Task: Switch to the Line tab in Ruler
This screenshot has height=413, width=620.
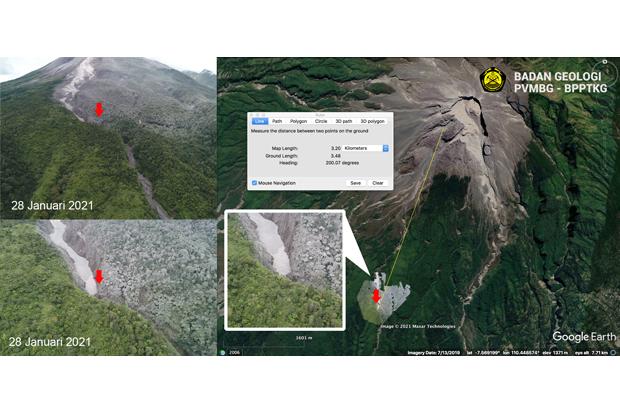Action: [x=258, y=121]
